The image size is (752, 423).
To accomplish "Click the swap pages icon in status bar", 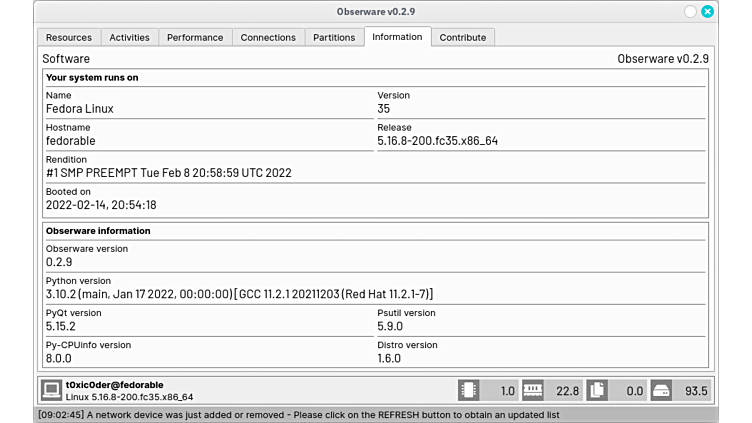I will point(597,391).
